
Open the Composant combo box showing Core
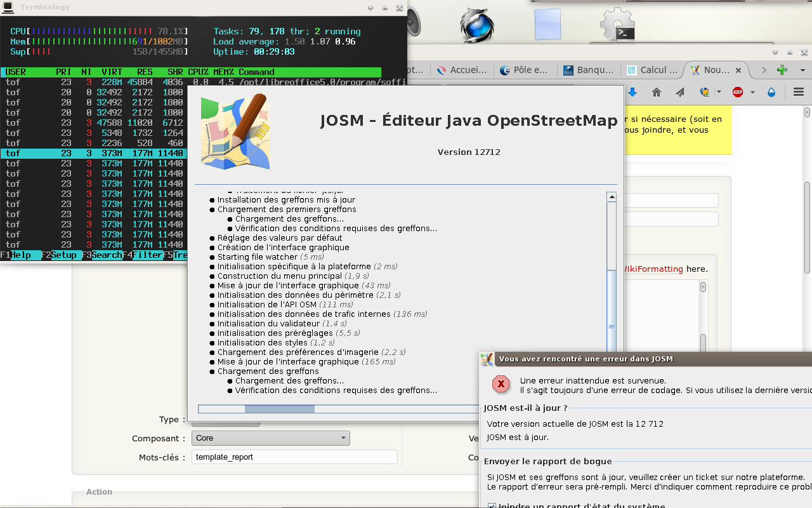pos(271,438)
